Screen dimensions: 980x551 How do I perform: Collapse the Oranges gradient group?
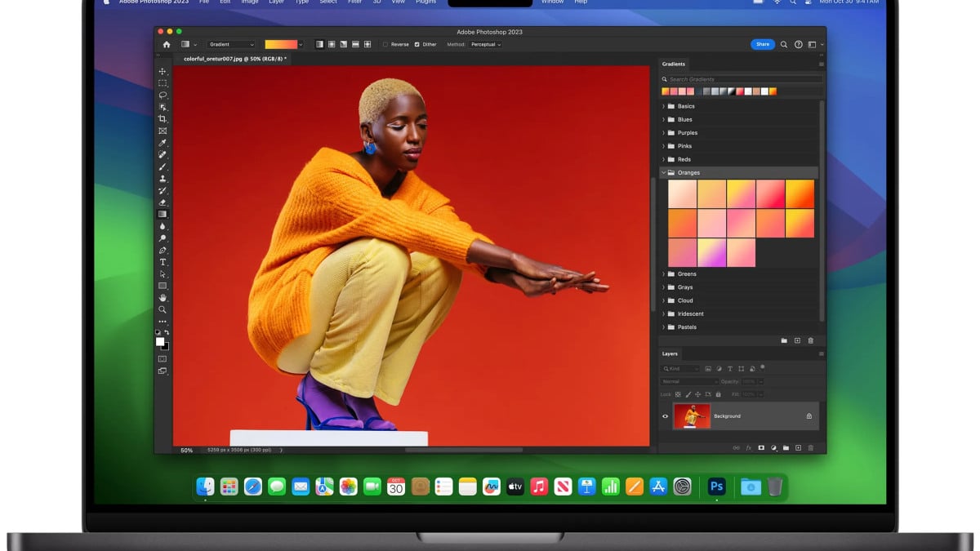(x=663, y=172)
